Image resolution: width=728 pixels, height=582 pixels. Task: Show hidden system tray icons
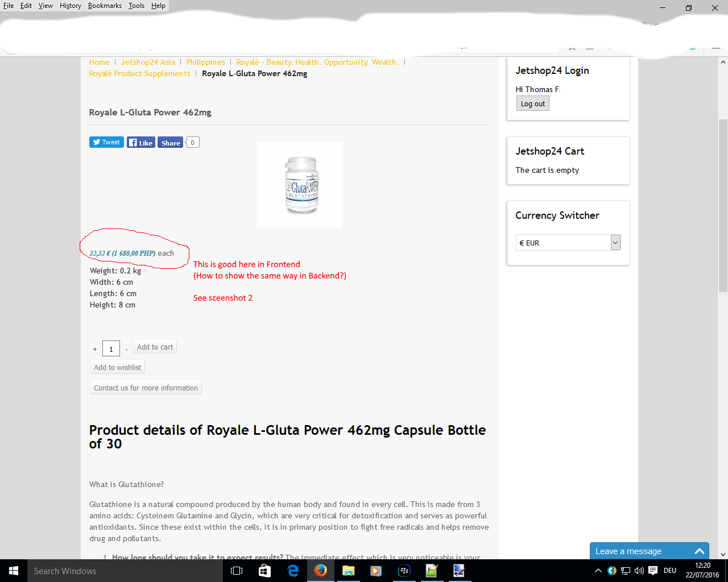pos(598,571)
